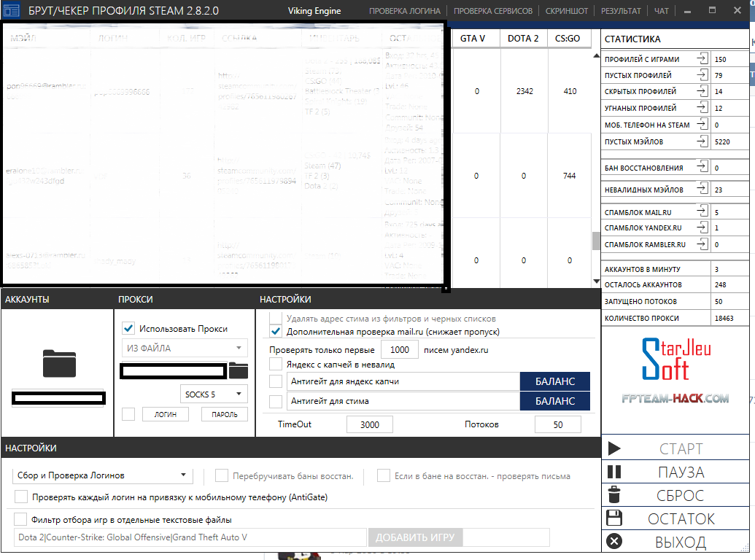Click the results scrollbar up arrow
Viewport: 755px width, 560px height.
(596, 56)
